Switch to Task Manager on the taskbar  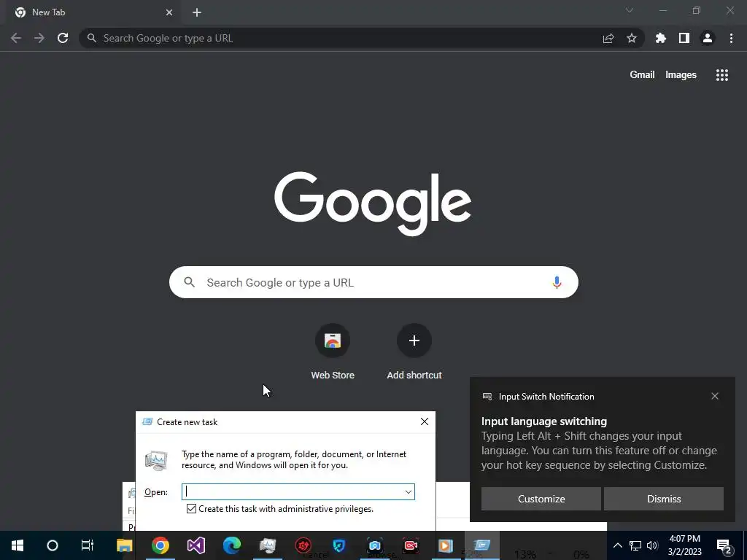tap(267, 545)
